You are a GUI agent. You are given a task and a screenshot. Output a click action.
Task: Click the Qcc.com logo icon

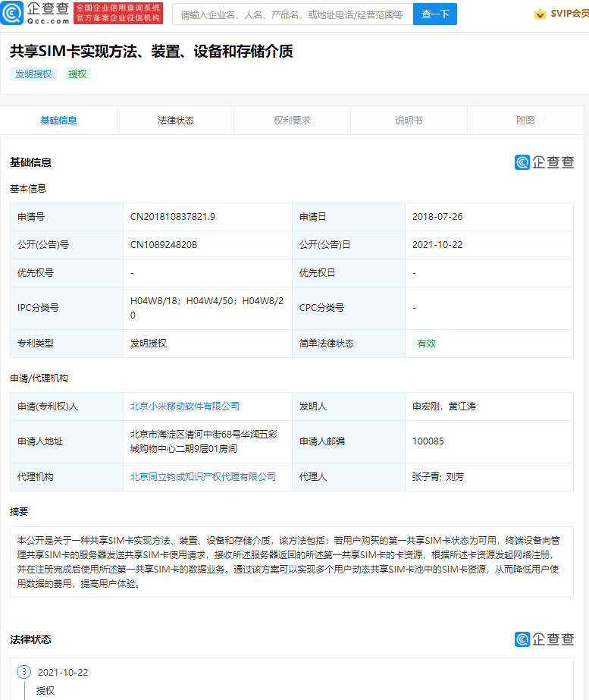click(12, 13)
